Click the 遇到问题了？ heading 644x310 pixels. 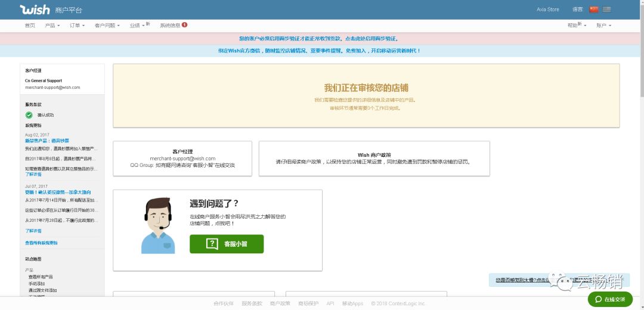coord(214,204)
